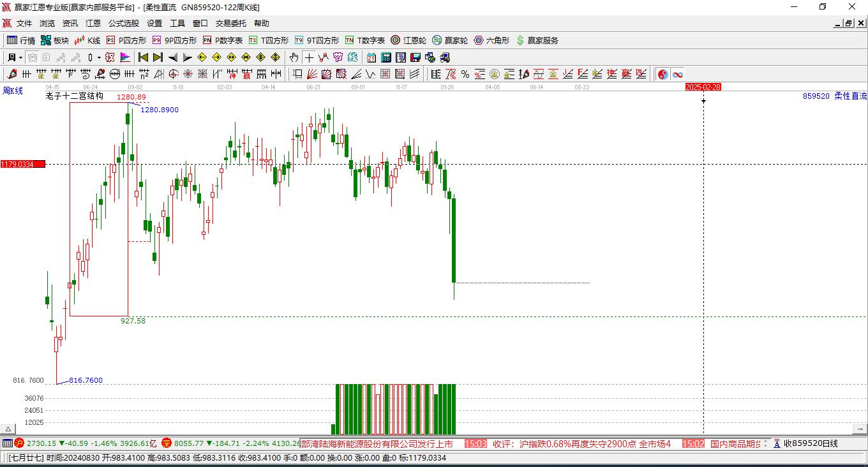Click the 1179.0334 red price tag
The image size is (868, 467).
click(22, 164)
